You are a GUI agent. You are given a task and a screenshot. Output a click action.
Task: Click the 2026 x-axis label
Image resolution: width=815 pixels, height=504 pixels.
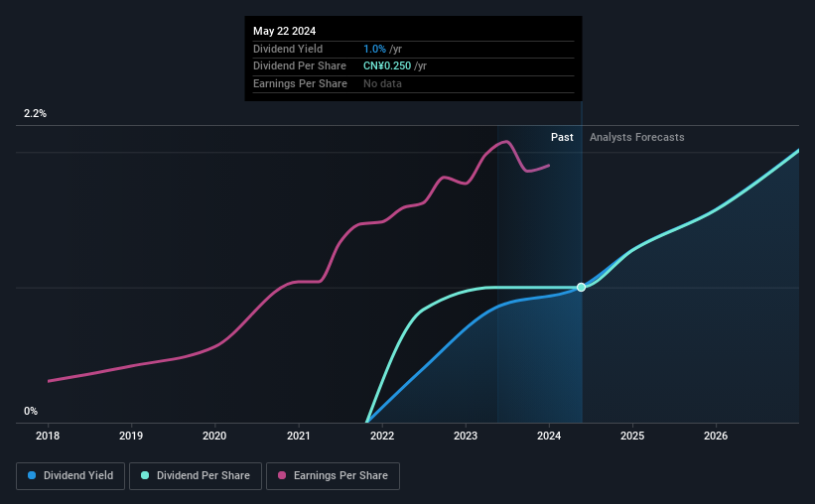pyautogui.click(x=716, y=436)
